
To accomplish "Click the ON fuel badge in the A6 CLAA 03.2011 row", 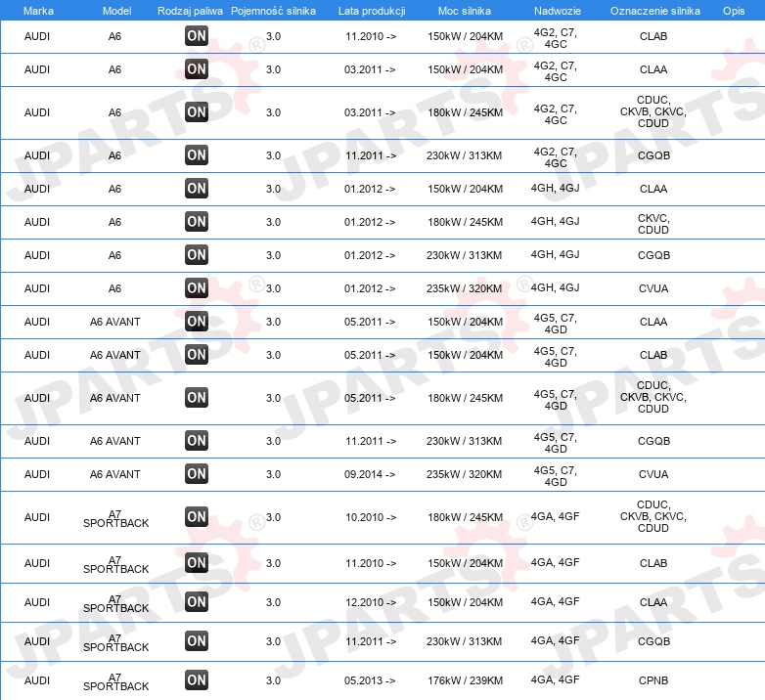I will (x=197, y=68).
